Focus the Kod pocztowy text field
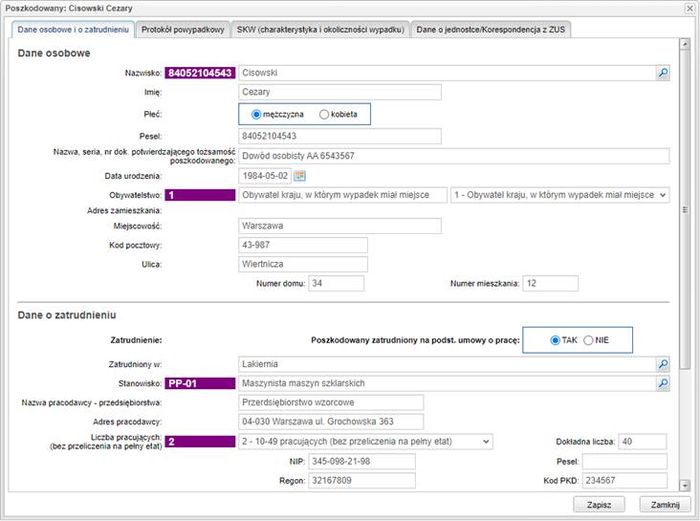This screenshot has width=700, height=521. point(303,245)
